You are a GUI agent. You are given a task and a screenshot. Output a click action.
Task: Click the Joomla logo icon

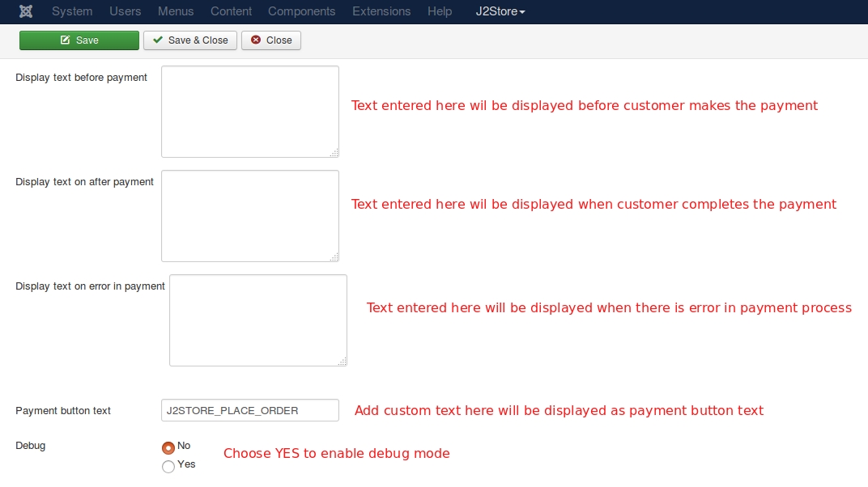tap(26, 11)
